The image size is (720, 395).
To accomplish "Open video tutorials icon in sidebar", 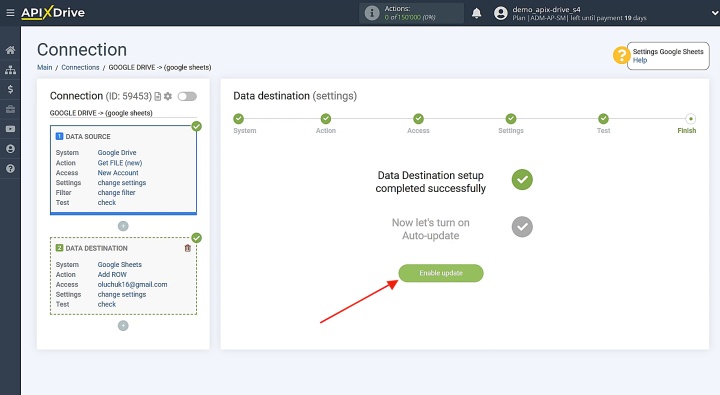I will coord(10,129).
